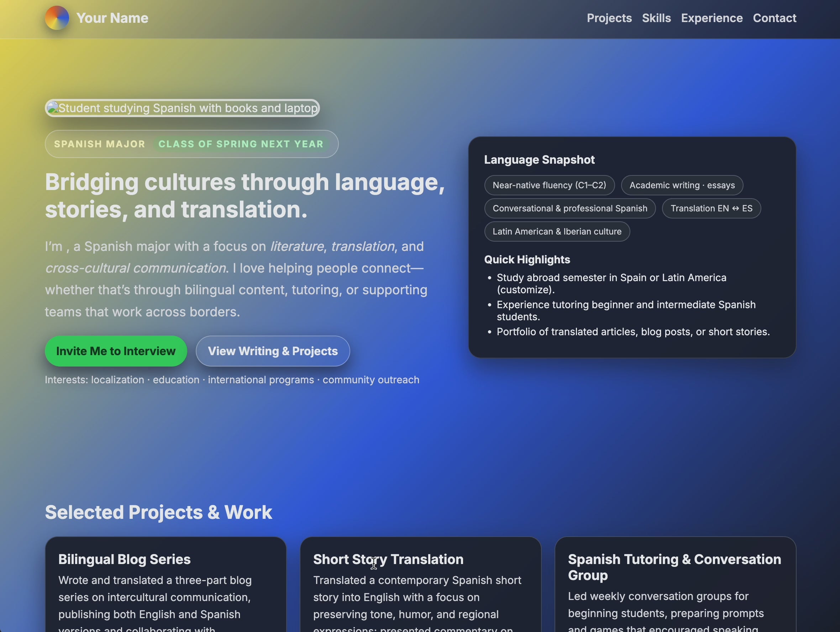Image resolution: width=840 pixels, height=632 pixels.
Task: Open the Short Story Translation project card
Action: coord(420,585)
